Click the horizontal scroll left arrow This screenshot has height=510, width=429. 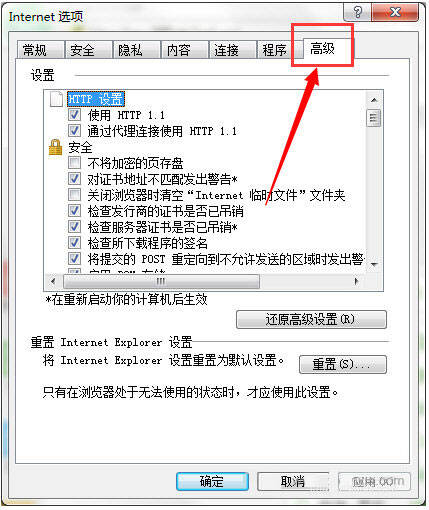pos(53,281)
